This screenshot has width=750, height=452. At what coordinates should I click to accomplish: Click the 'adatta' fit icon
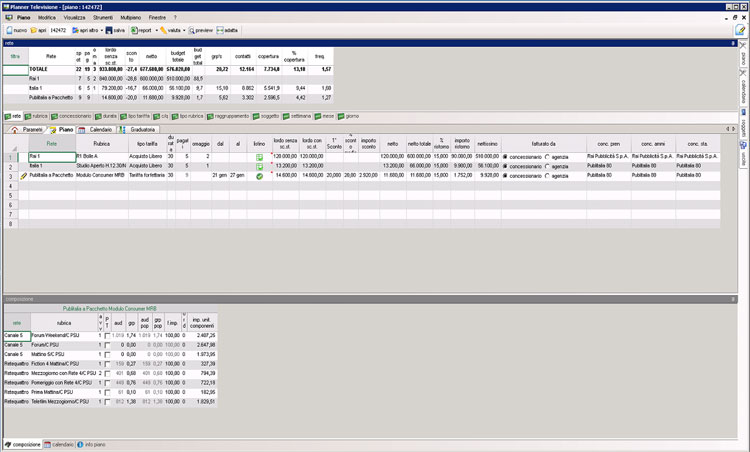(223, 31)
